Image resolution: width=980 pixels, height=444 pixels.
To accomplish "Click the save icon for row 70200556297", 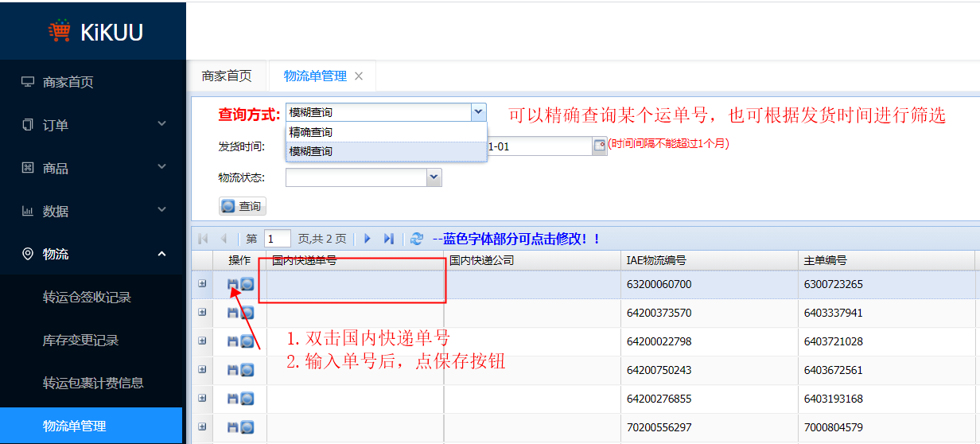I will (233, 427).
